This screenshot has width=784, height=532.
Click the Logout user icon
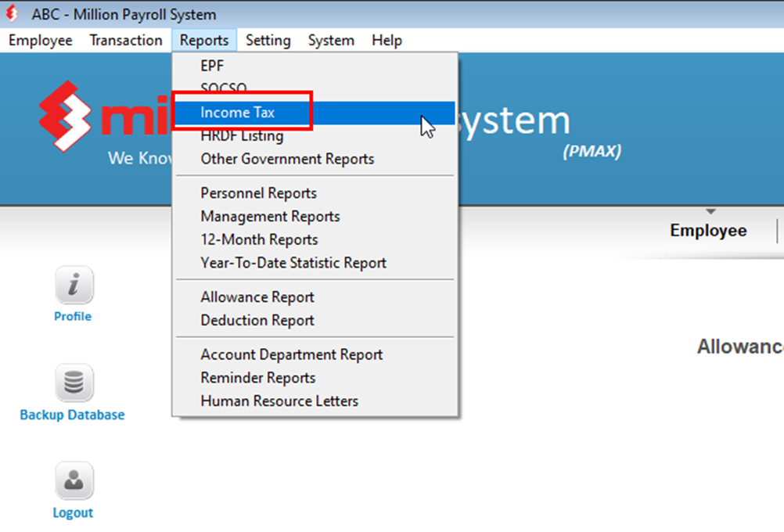[x=74, y=481]
